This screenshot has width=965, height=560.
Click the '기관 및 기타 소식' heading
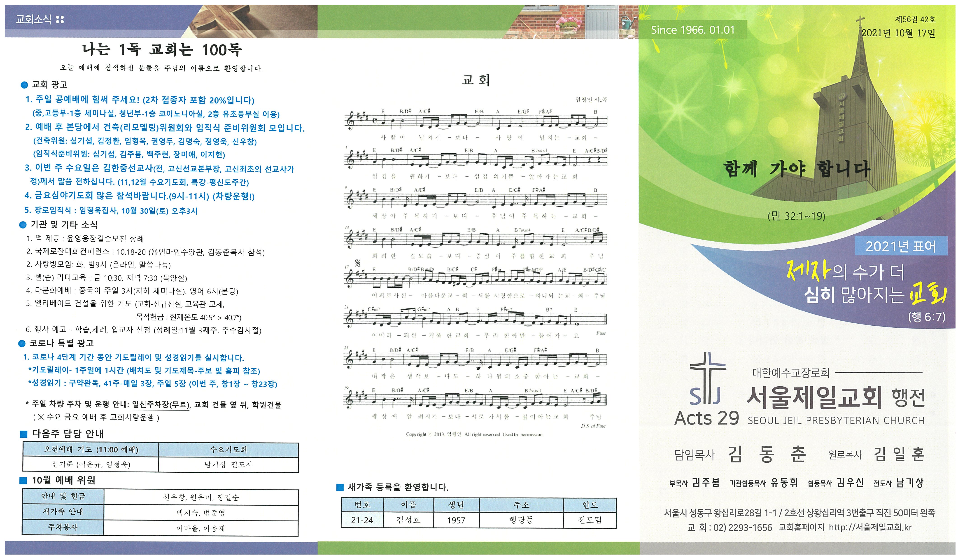[64, 225]
